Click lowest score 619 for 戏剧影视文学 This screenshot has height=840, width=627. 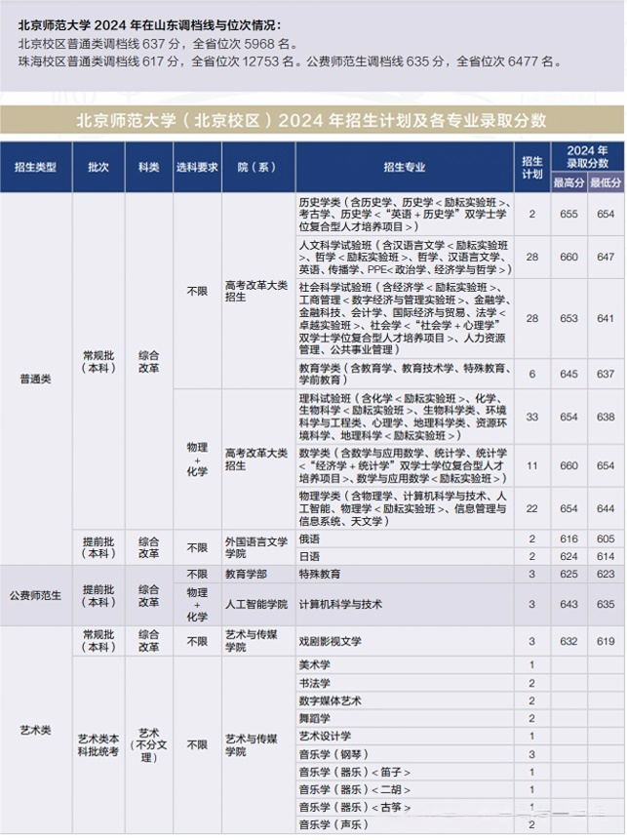pos(606,641)
